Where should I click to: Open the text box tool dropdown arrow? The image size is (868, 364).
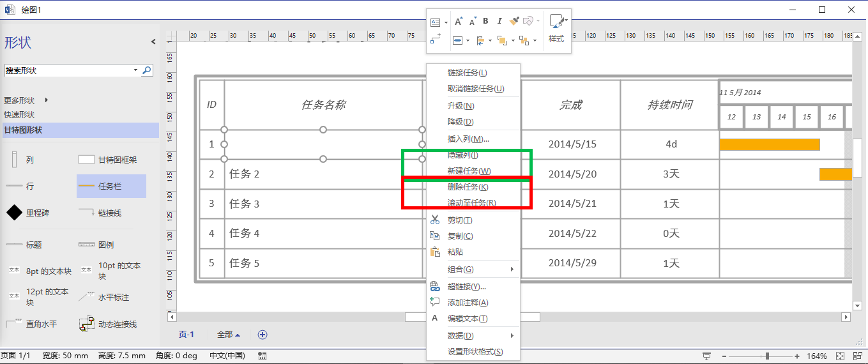(x=446, y=22)
